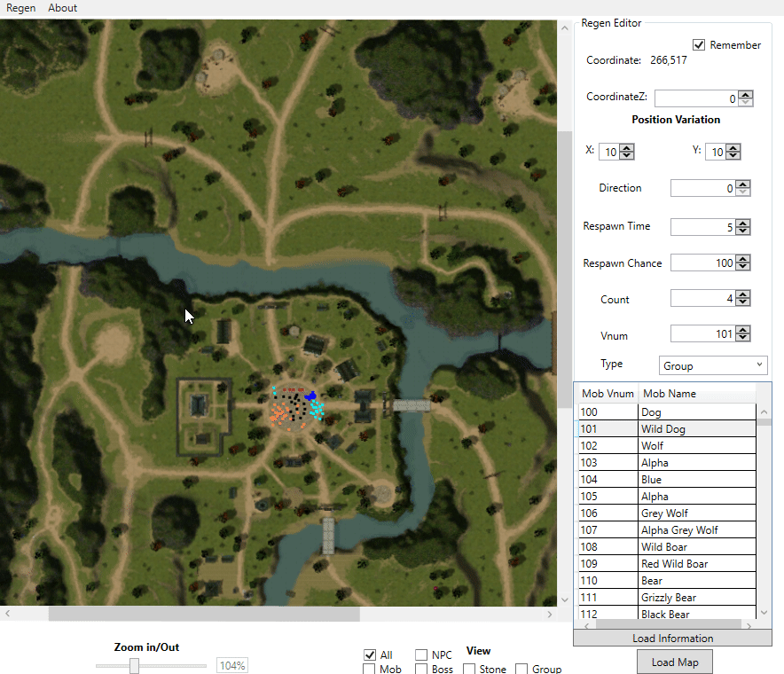The width and height of the screenshot is (784, 674).
Task: Check the NPC view checkbox
Action: coord(421,654)
